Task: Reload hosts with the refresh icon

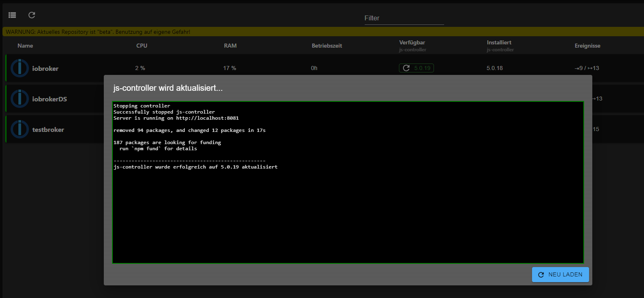Action: pyautogui.click(x=32, y=15)
